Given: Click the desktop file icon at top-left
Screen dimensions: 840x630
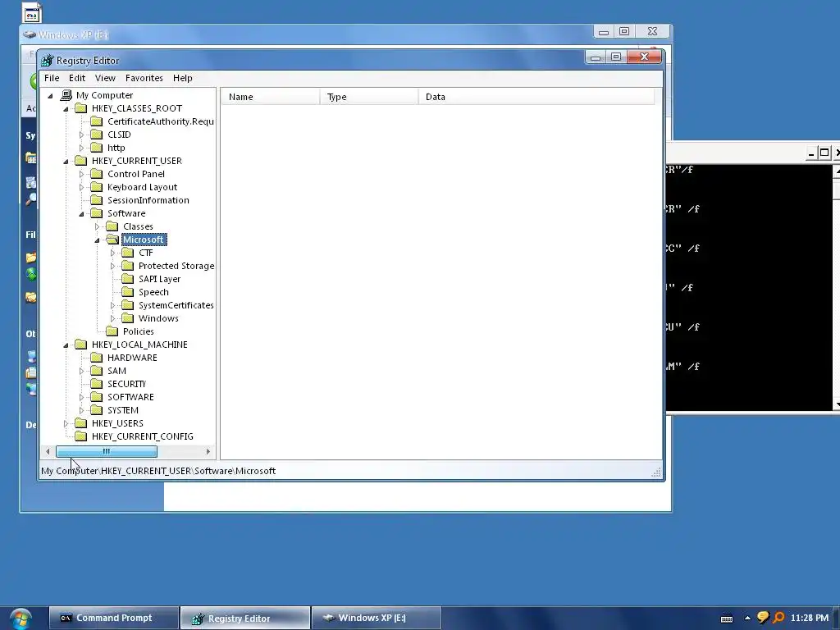Looking at the screenshot, I should click(x=32, y=14).
